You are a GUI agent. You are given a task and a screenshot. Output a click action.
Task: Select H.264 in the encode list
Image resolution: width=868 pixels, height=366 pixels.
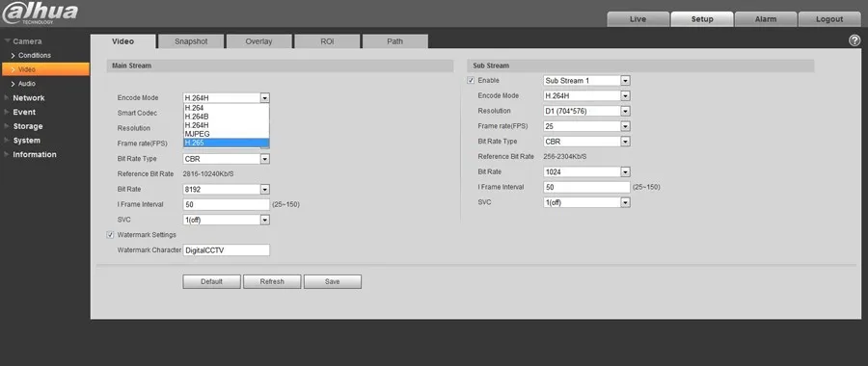click(x=226, y=109)
